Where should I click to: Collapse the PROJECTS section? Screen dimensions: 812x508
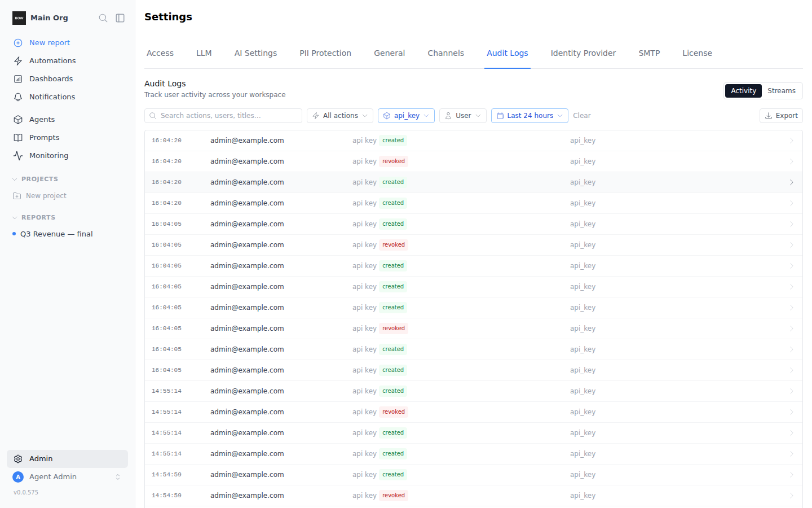[35, 179]
